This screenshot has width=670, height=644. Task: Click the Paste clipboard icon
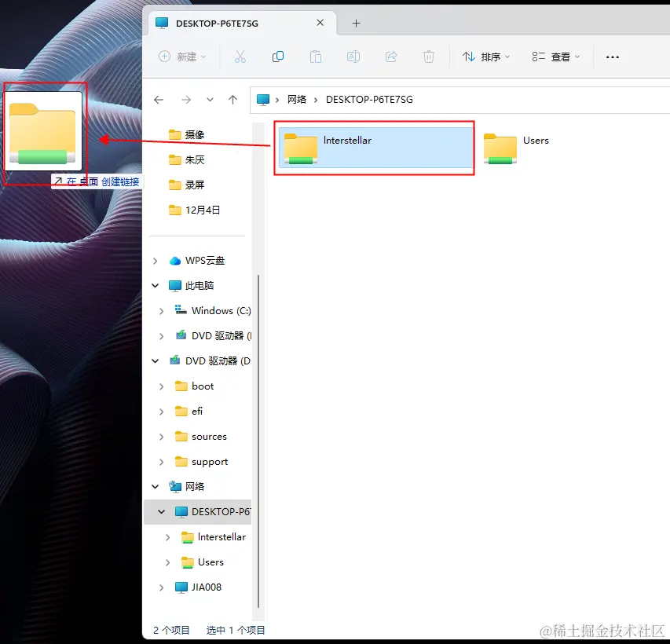[x=316, y=57]
